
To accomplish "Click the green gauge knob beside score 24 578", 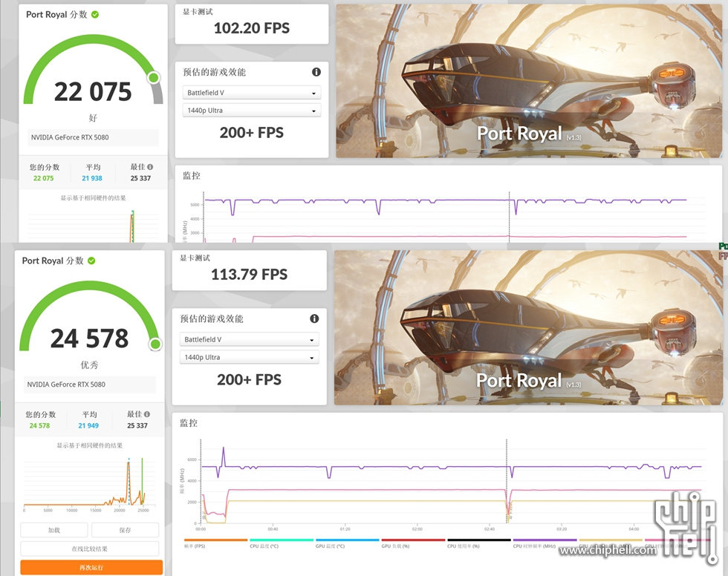I will (155, 344).
